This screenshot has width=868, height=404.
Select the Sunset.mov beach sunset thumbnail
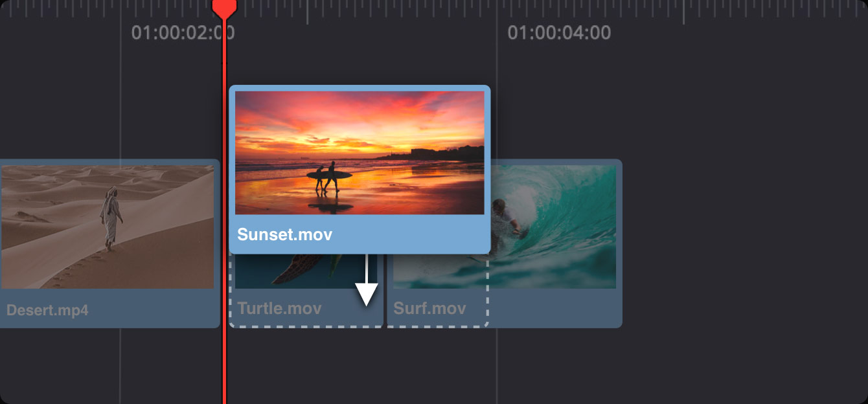point(360,152)
